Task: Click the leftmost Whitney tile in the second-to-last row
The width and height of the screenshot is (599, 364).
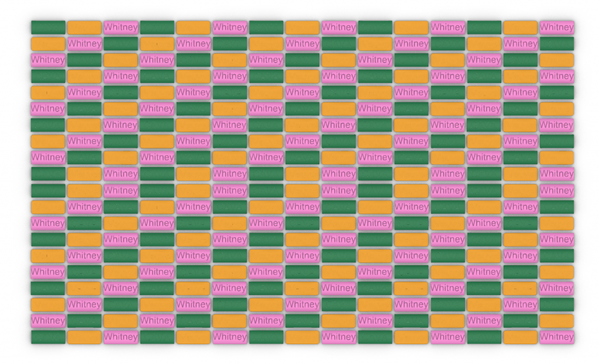Action: coord(48,320)
